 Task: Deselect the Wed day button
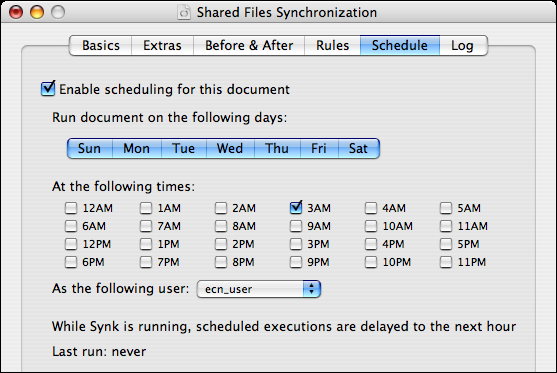(230, 148)
